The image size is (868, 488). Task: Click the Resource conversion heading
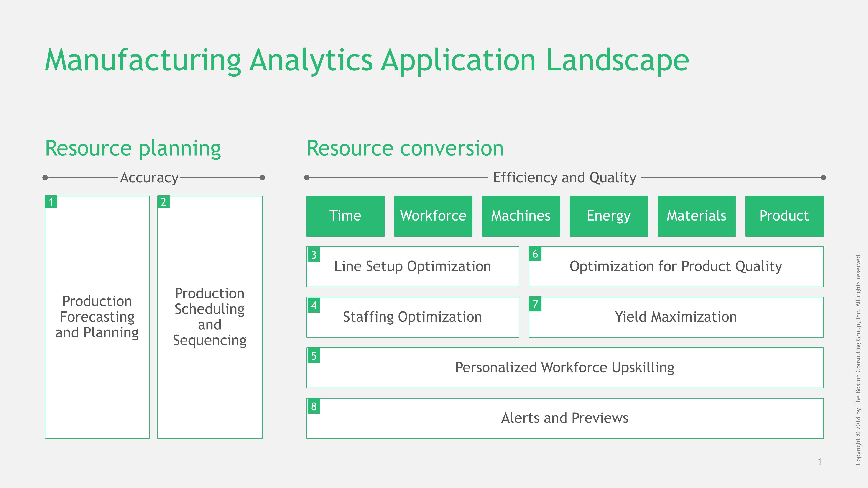coord(405,148)
